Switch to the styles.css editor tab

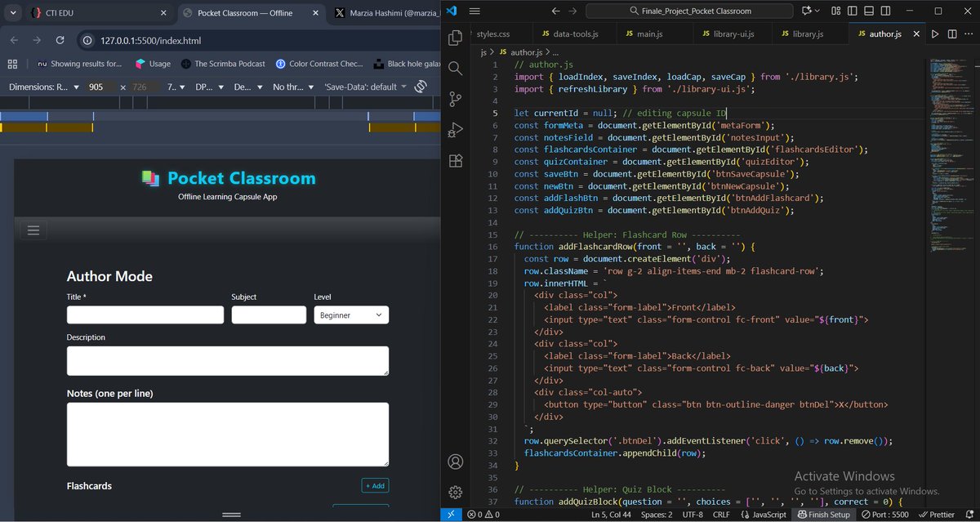pyautogui.click(x=492, y=33)
